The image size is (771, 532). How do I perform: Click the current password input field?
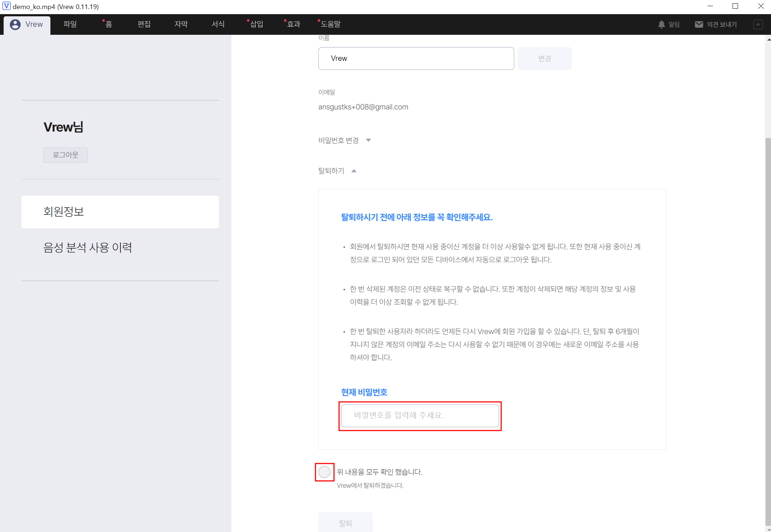click(x=420, y=416)
